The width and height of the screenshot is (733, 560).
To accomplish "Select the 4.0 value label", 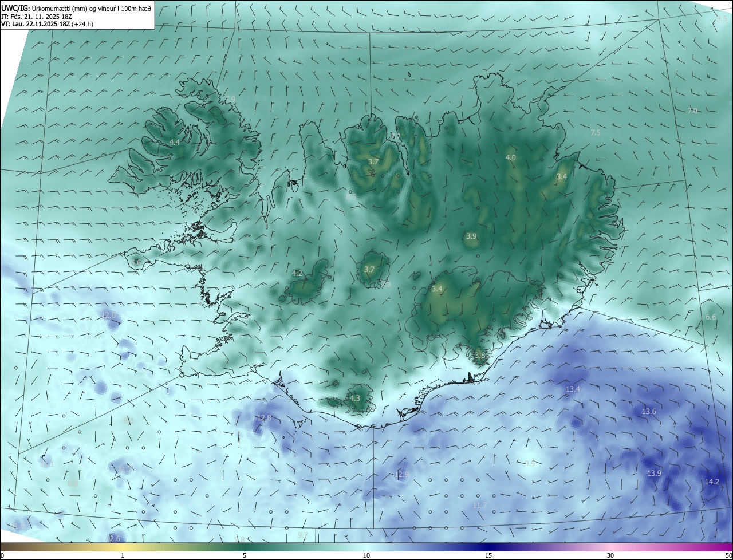I will (x=511, y=157).
